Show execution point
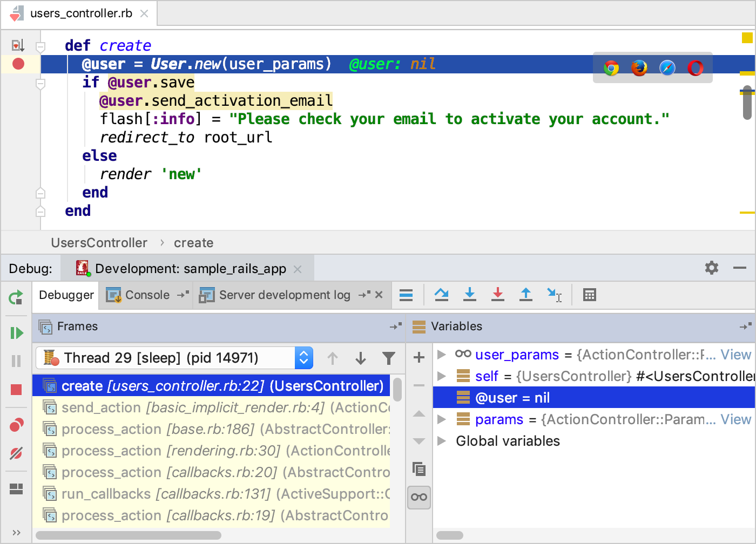This screenshot has width=756, height=544. click(406, 295)
